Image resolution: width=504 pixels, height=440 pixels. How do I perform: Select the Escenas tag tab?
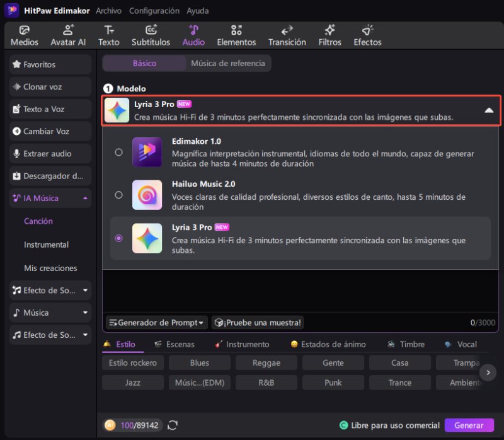point(175,344)
